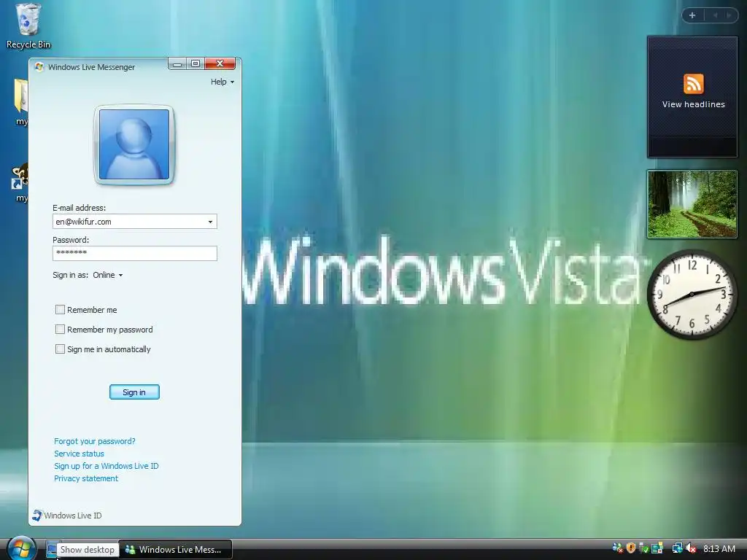Tick the Remember my password checkbox
This screenshot has height=560, width=747.
(60, 330)
